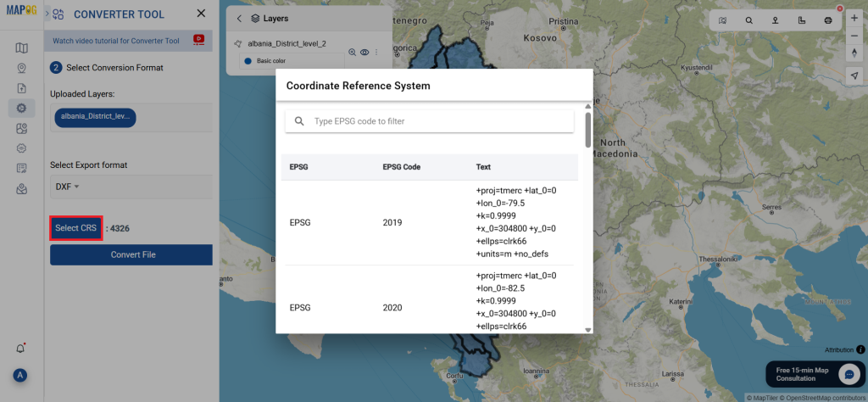Select the EPSG 2019 row code cell
868x402 pixels.
pyautogui.click(x=392, y=222)
